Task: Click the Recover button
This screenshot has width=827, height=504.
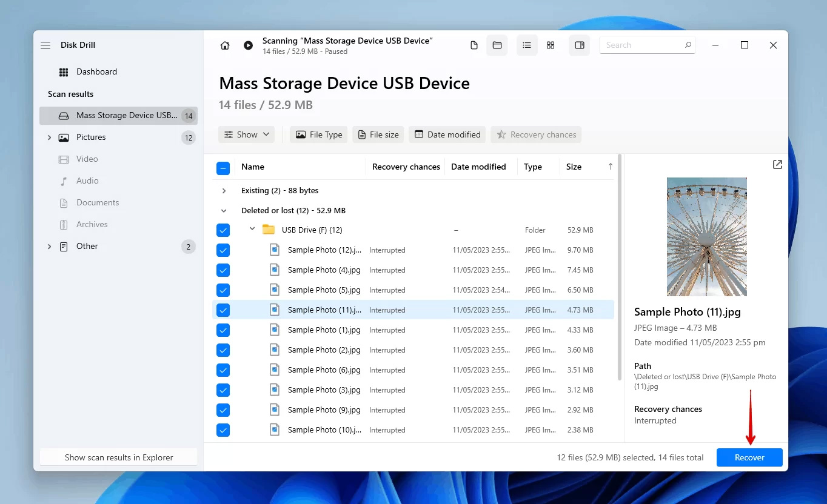Action: 749,457
